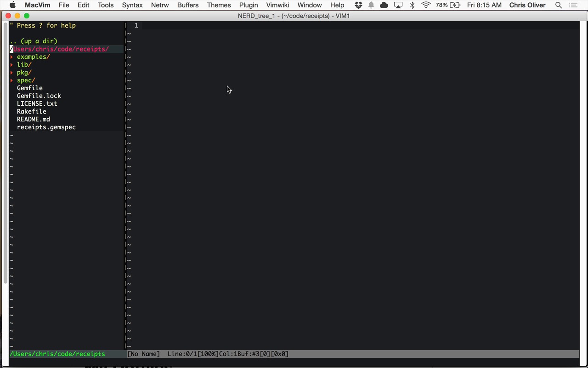Open the notifications bell icon
The image size is (588, 368).
371,5
